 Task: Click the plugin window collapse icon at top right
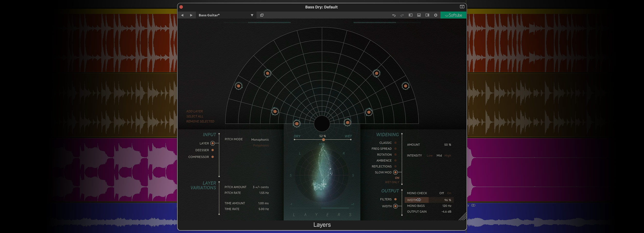click(x=462, y=7)
